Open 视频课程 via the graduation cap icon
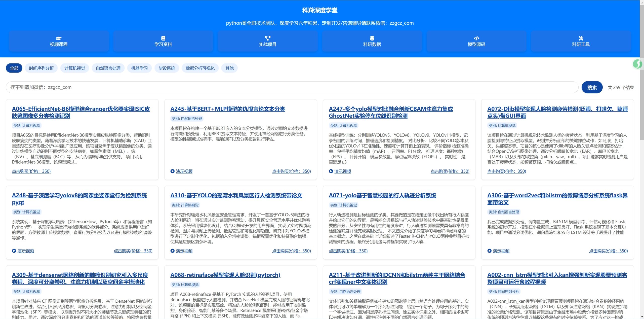This screenshot has width=644, height=319. tap(59, 38)
